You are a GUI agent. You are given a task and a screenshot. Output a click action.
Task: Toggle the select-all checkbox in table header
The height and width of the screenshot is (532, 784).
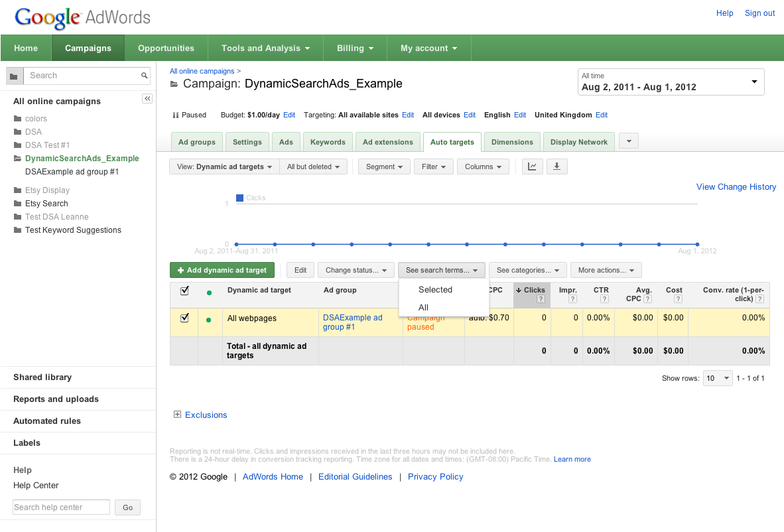click(x=184, y=291)
